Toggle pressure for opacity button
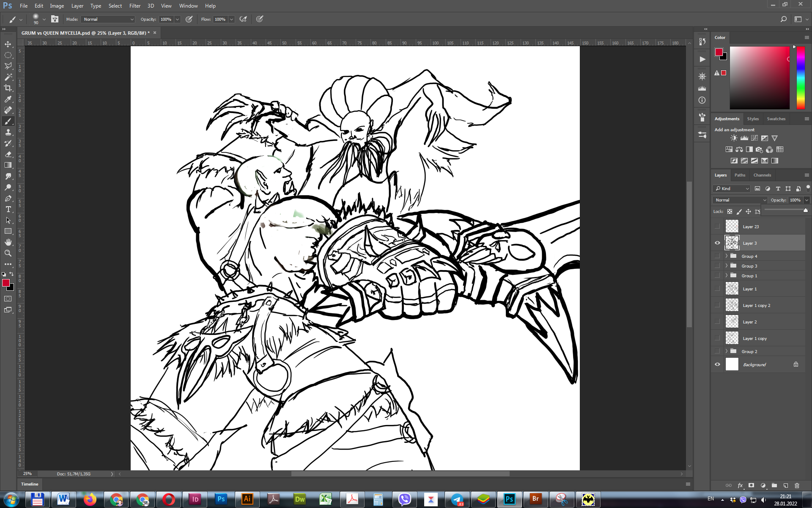812x508 pixels. coord(189,19)
